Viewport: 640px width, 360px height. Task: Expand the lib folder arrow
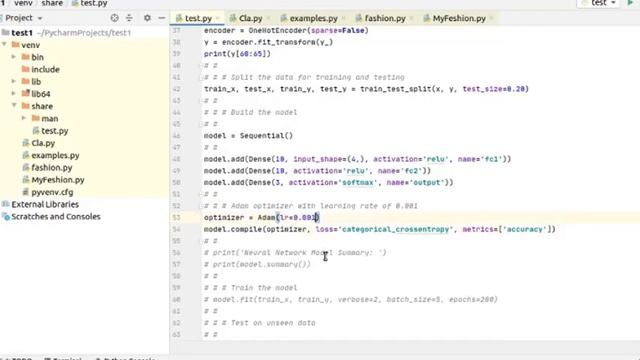(x=14, y=81)
